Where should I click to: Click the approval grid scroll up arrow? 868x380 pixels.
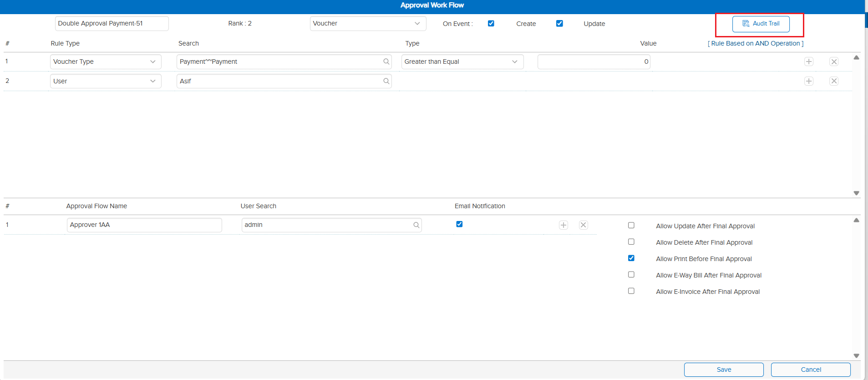856,220
